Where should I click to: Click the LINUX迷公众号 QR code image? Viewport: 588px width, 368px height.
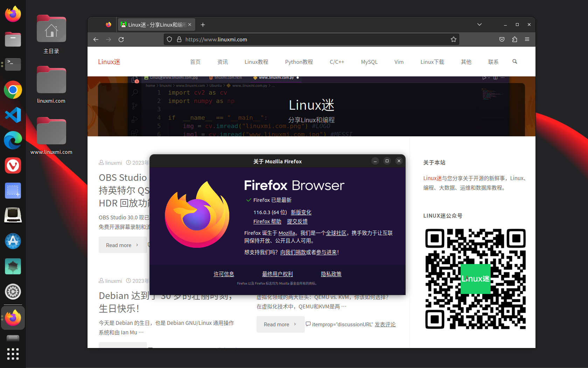coord(475,279)
